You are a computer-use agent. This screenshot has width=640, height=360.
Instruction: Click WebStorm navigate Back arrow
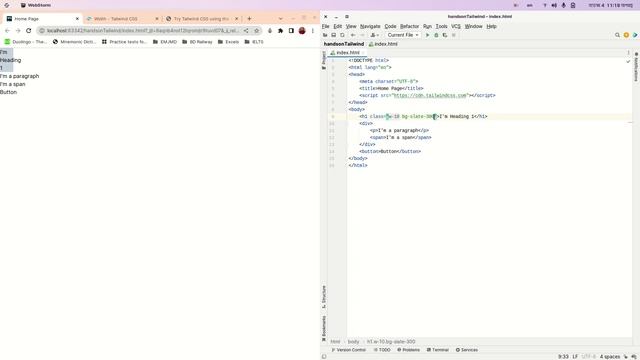[353, 35]
